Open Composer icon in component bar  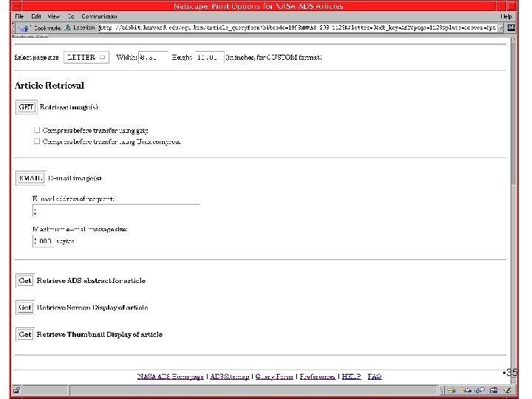point(507,390)
